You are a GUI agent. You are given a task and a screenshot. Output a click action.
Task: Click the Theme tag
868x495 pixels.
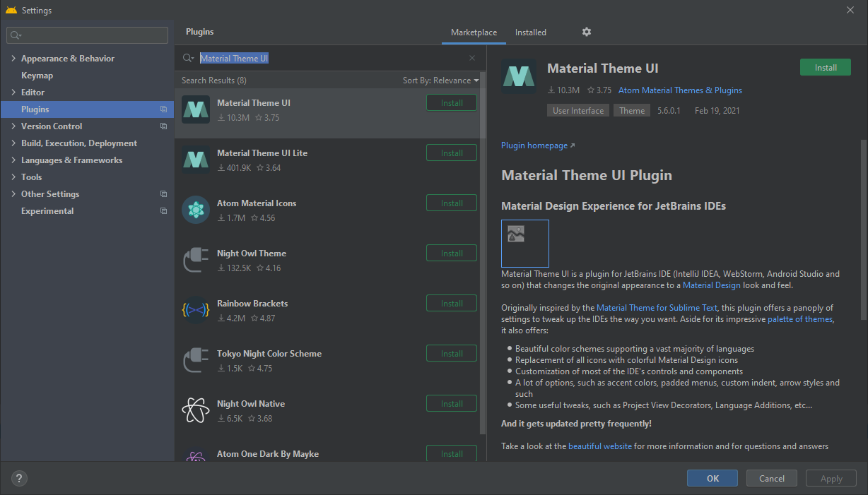(x=632, y=111)
